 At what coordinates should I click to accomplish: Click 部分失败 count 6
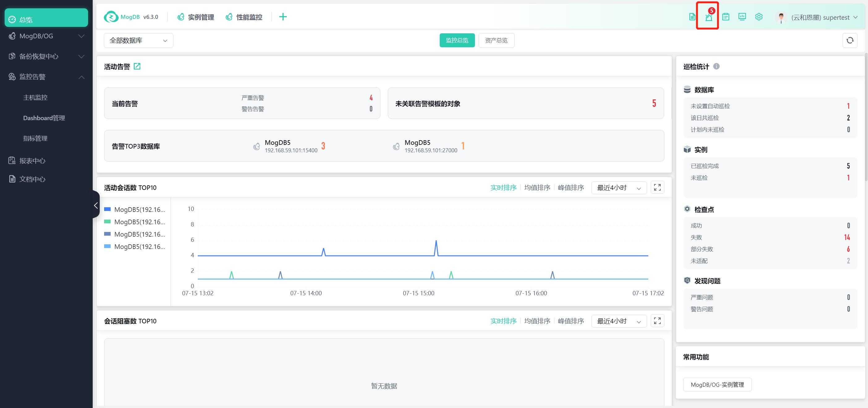(848, 249)
